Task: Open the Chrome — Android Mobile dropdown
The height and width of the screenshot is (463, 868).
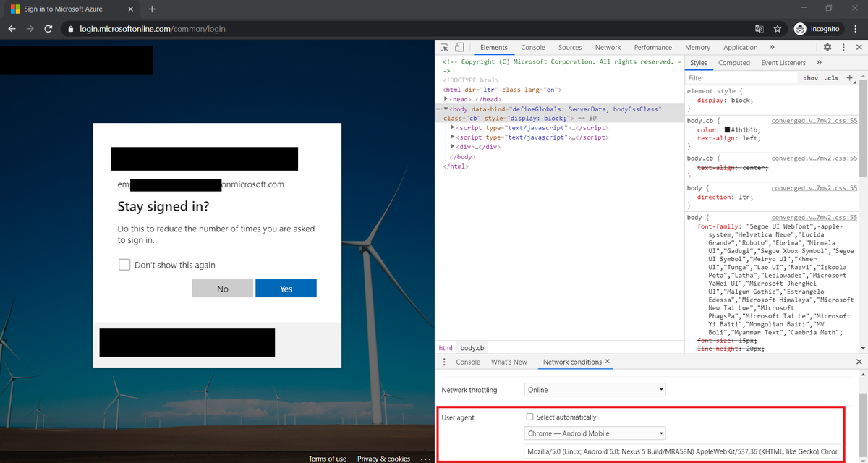Action: pyautogui.click(x=595, y=433)
